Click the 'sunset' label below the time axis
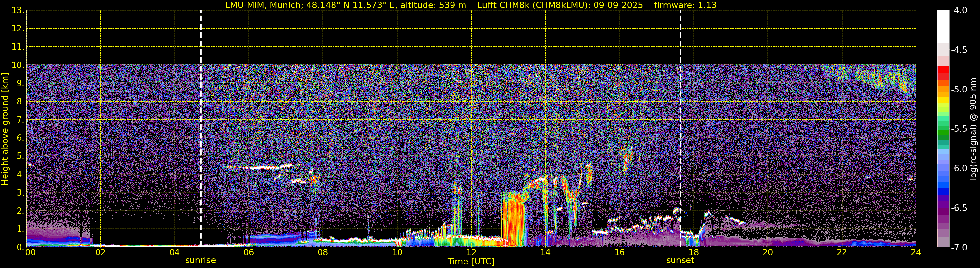The width and height of the screenshot is (980, 268). pyautogui.click(x=680, y=261)
